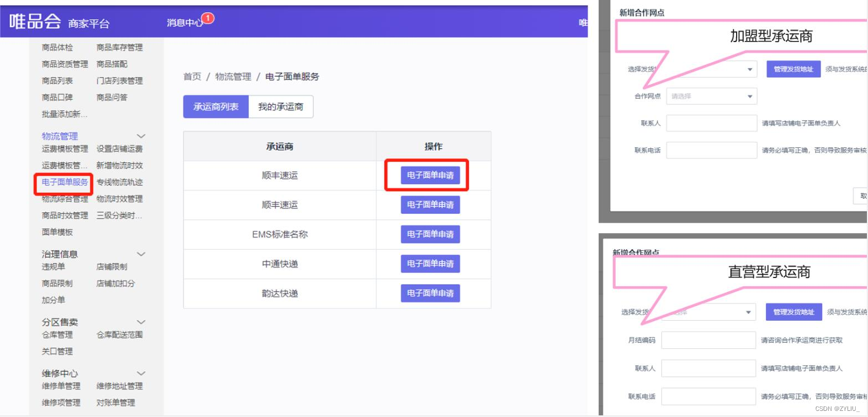Click 管理发货地址 in 直营型承运商 dialog
868x417 pixels.
[x=794, y=312]
